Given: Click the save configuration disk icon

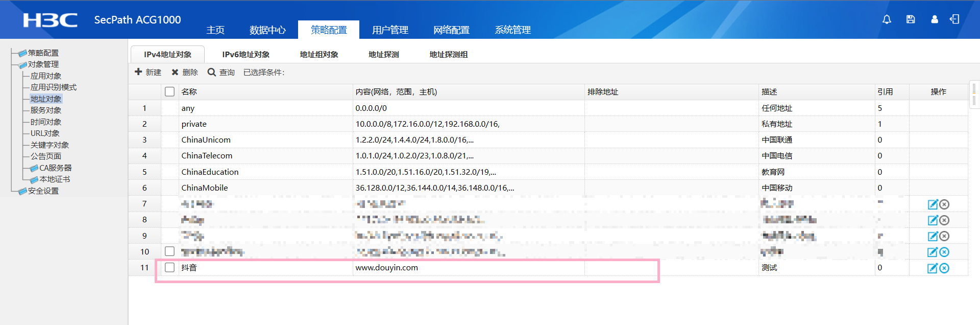Looking at the screenshot, I should (911, 19).
